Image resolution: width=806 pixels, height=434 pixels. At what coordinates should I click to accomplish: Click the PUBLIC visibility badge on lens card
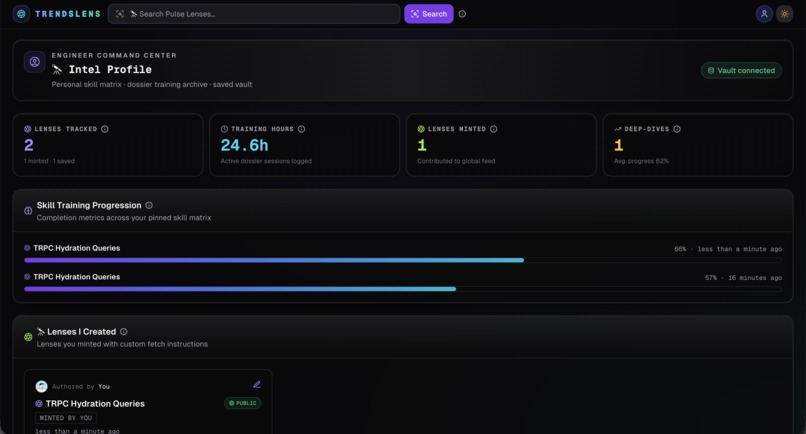pyautogui.click(x=243, y=403)
